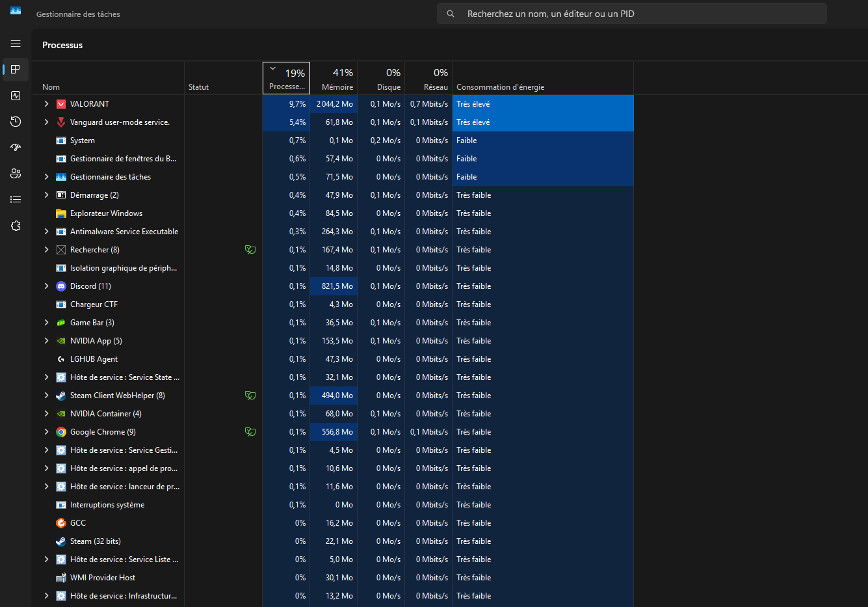Viewport: 868px width, 607px height.
Task: Expand the NVIDIA App (5) group
Action: 46,341
